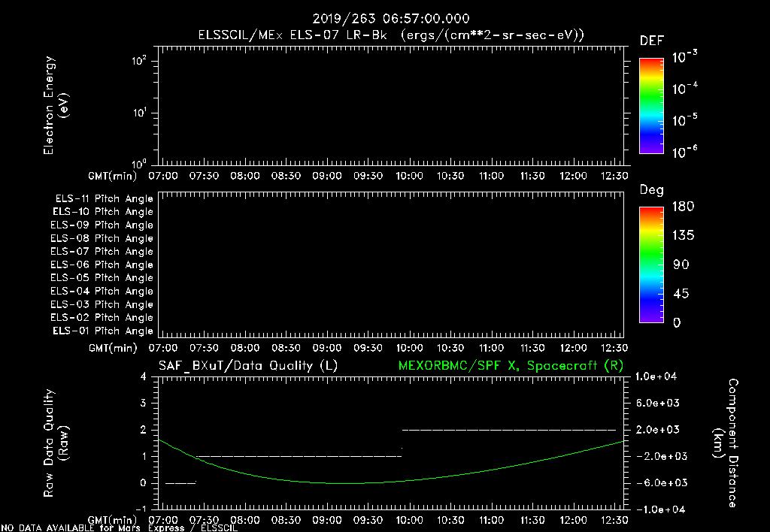Select the ELS-08 Pitch Angle row label
Viewport: 770px width, 532px height.
coord(102,238)
